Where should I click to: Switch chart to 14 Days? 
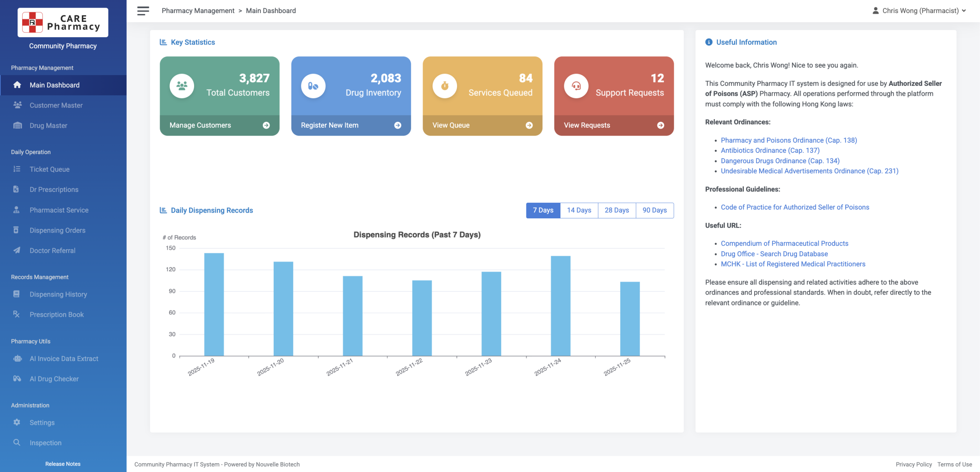(x=579, y=210)
